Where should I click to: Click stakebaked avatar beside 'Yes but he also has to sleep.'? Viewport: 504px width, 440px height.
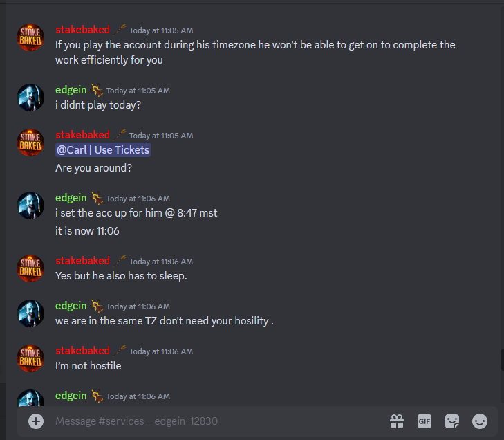[x=30, y=268]
